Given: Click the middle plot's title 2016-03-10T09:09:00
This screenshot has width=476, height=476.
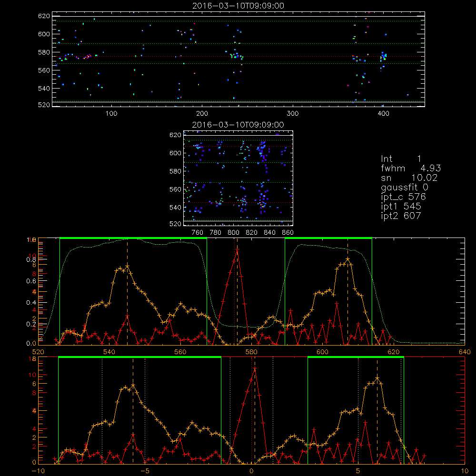Looking at the screenshot, I should (238, 125).
